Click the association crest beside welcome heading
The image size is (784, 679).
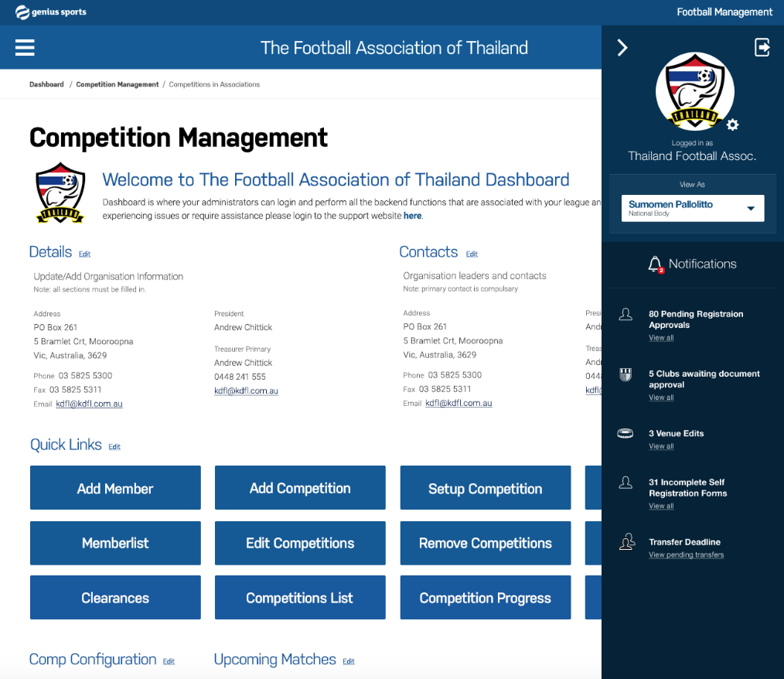(x=60, y=193)
